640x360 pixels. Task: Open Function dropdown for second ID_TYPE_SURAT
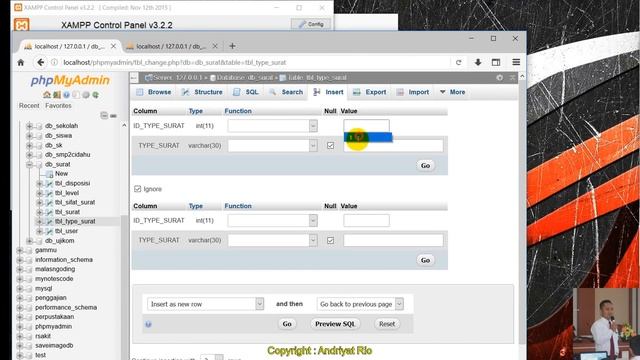273,220
